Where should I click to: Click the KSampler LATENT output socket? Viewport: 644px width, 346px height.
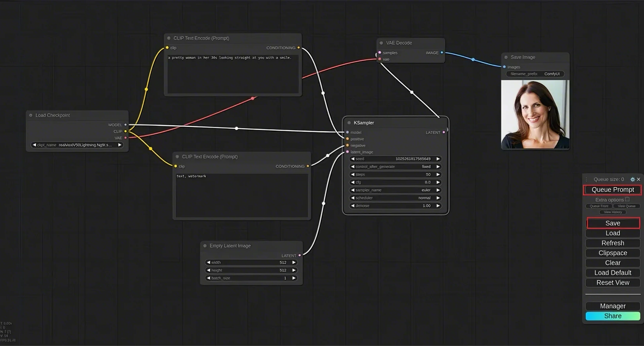[444, 132]
